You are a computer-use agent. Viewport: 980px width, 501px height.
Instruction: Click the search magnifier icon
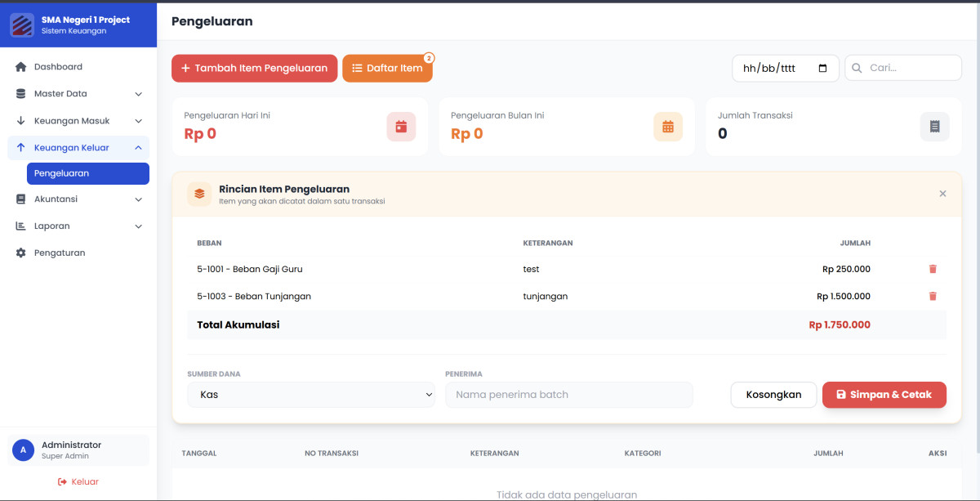coord(857,68)
